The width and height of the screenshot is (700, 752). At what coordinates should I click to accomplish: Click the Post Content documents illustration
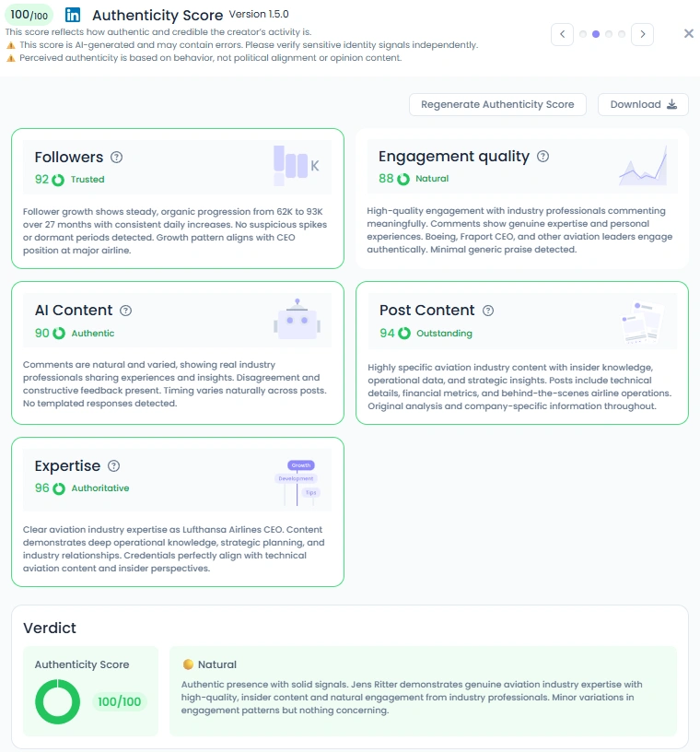643,322
